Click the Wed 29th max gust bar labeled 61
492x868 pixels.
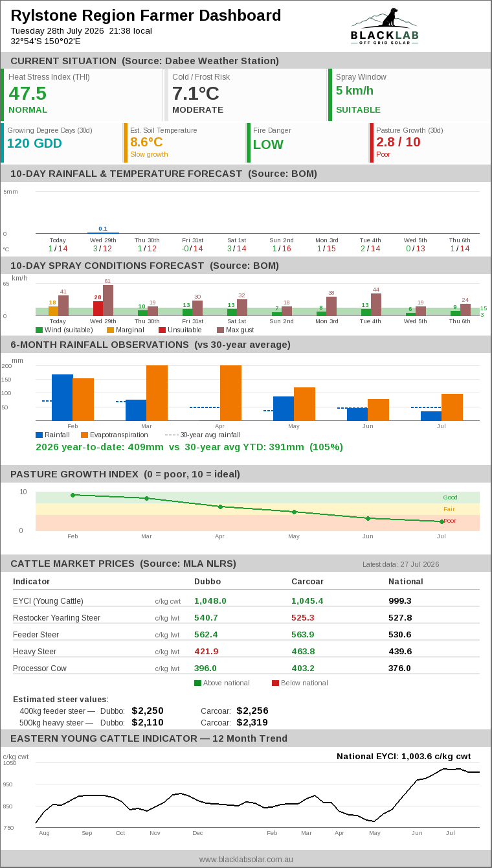pos(108,300)
